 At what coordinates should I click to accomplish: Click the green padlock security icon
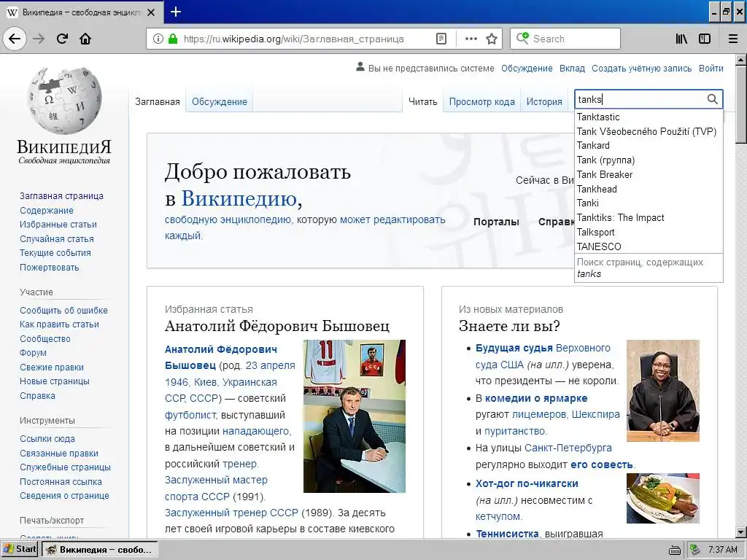[x=173, y=39]
